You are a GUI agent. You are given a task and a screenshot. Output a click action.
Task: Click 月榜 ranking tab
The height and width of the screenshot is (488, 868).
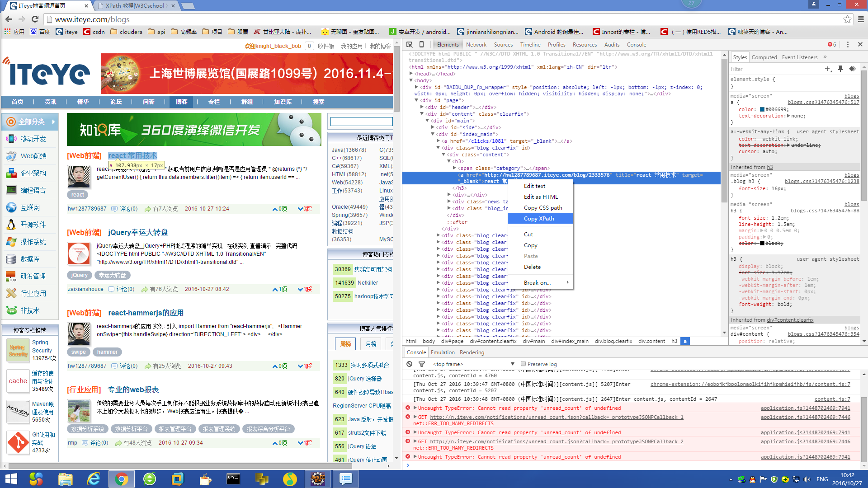(371, 344)
